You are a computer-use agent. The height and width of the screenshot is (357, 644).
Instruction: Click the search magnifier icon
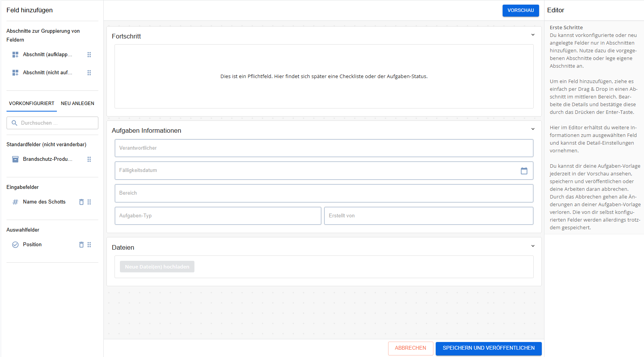point(15,123)
